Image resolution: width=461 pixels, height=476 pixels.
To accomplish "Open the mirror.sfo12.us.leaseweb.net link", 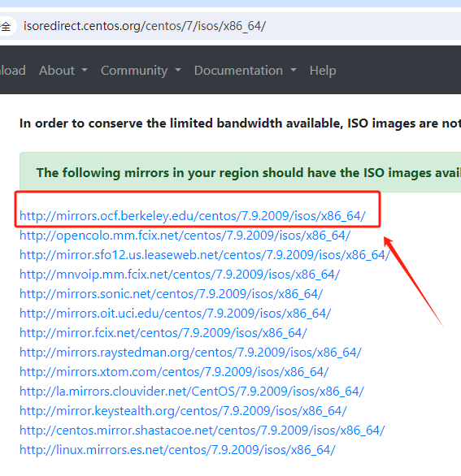I will click(205, 255).
